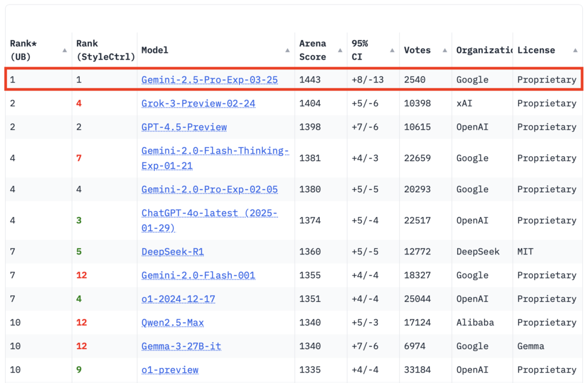
Task: Click the +8/-13 confidence interval cell
Action: click(x=367, y=79)
